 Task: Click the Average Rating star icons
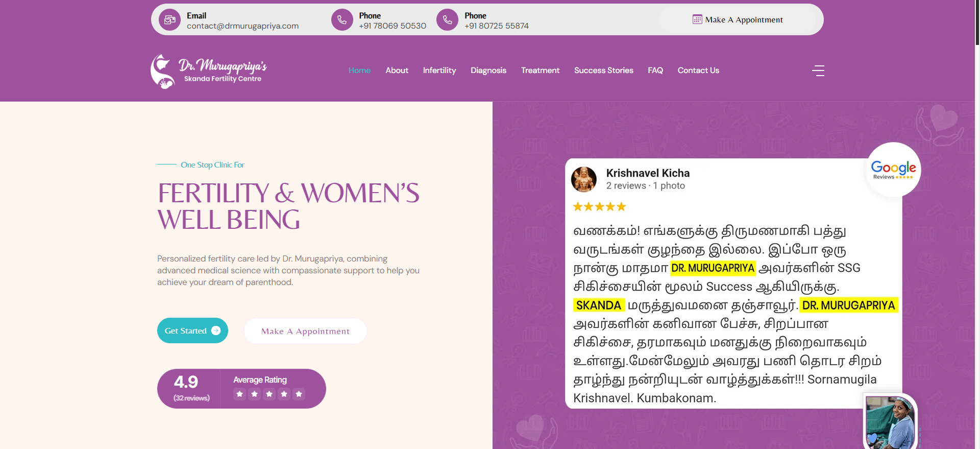tap(269, 394)
